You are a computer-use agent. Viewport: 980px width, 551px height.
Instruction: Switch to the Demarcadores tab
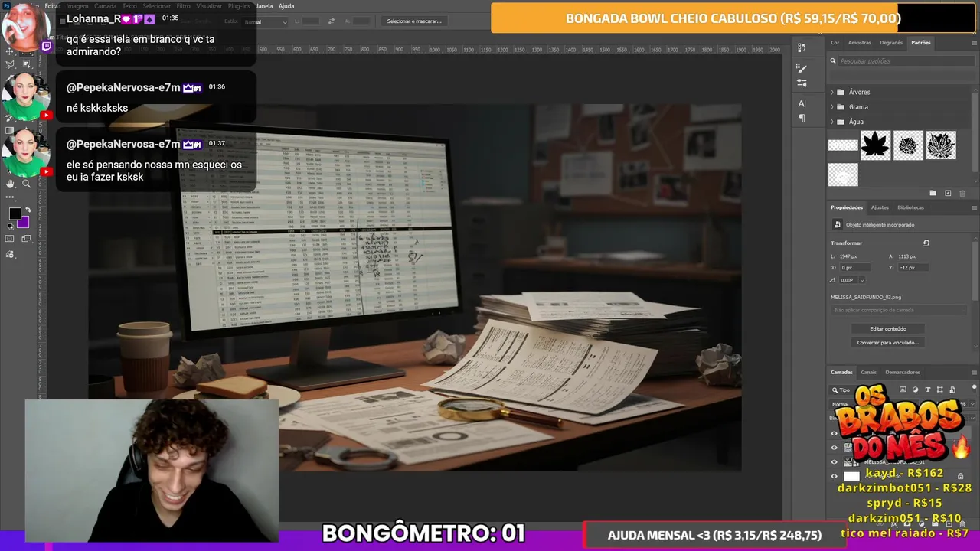[x=903, y=373]
